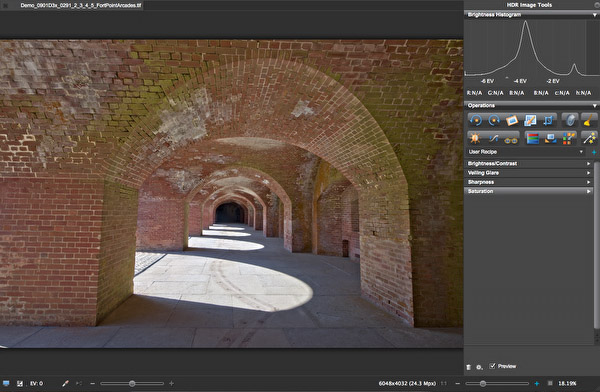Collapse the Brightness Histogram panel

point(595,15)
